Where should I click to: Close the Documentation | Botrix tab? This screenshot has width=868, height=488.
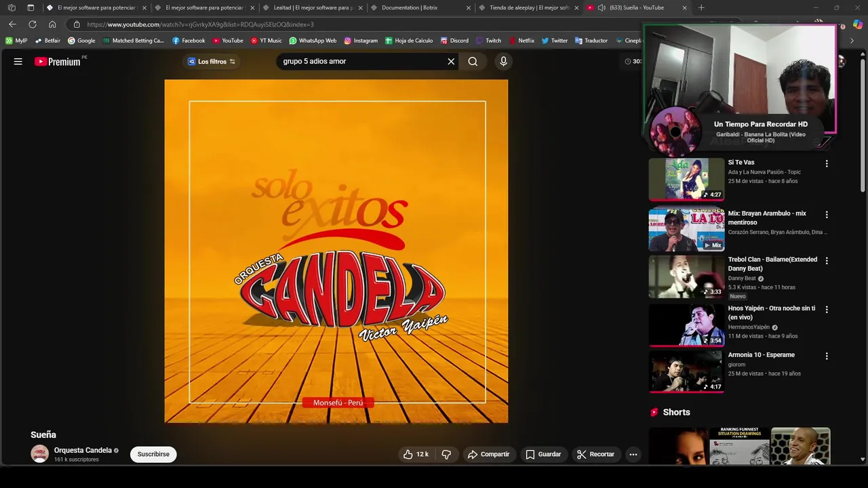[x=469, y=7]
